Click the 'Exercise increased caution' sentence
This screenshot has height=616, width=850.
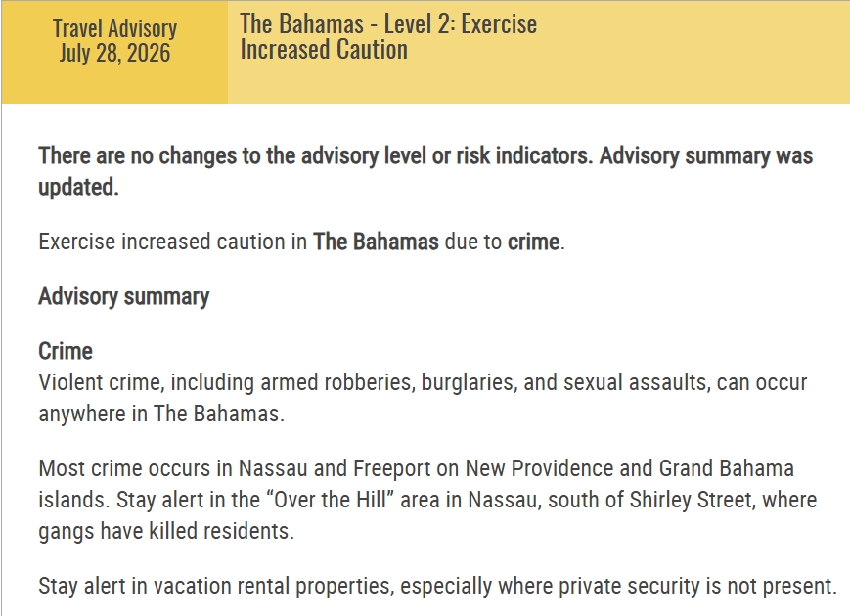[x=301, y=242]
